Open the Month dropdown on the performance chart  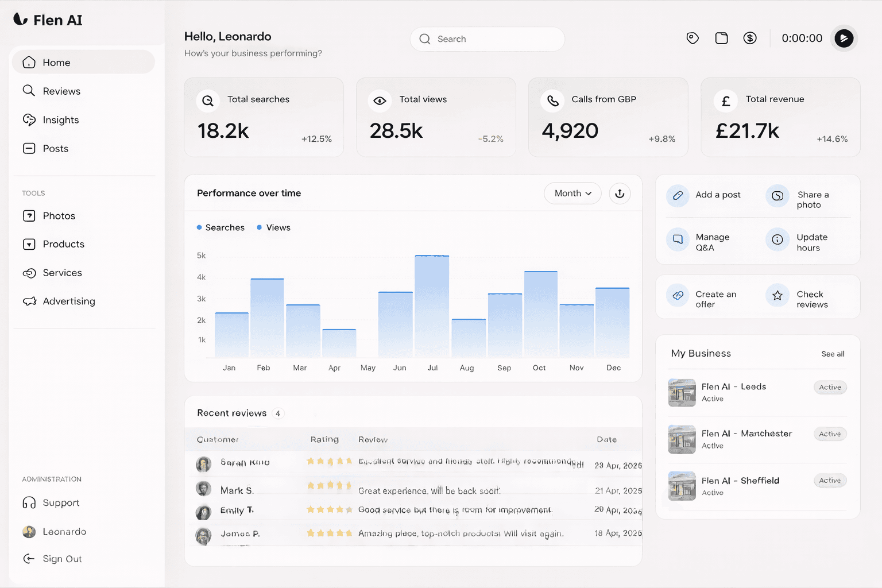tap(572, 194)
